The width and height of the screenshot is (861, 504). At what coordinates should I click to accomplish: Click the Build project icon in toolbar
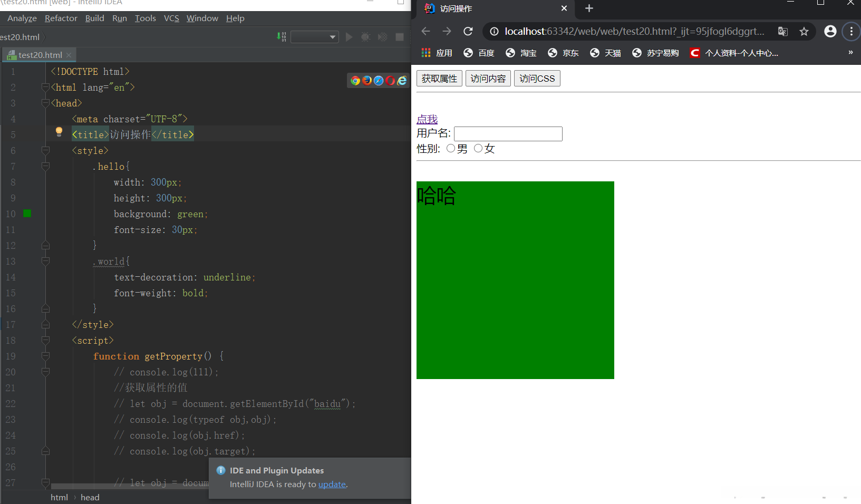pyautogui.click(x=282, y=37)
